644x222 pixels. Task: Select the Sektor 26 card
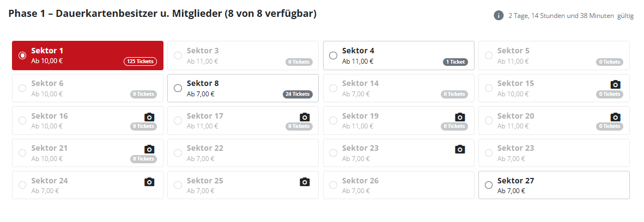[398, 185]
